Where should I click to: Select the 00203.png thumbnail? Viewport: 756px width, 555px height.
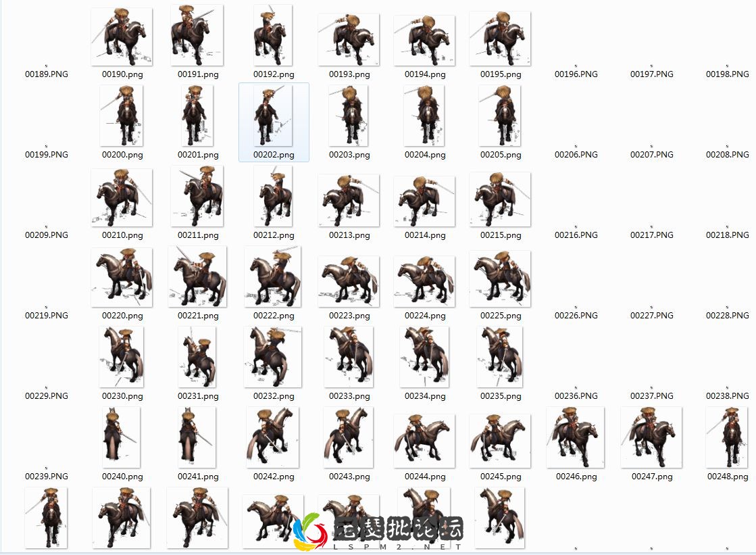[348, 116]
